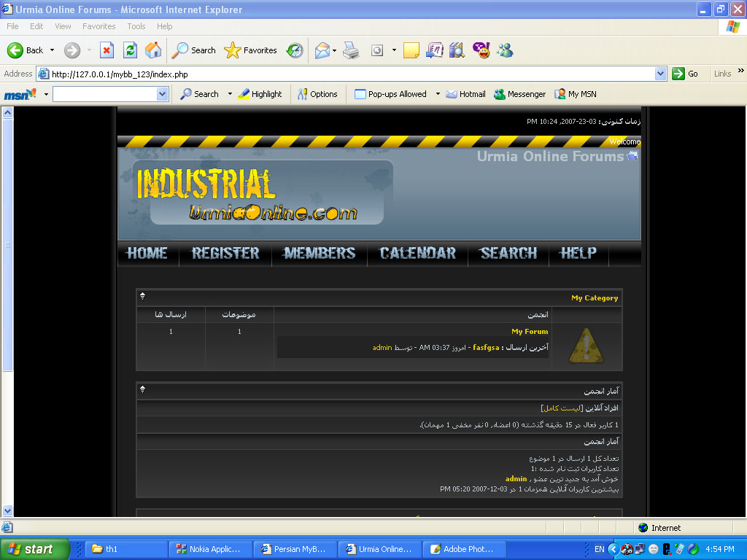The width and height of the screenshot is (747, 560).
Task: Open the forum SEARCH page
Action: coord(508,253)
